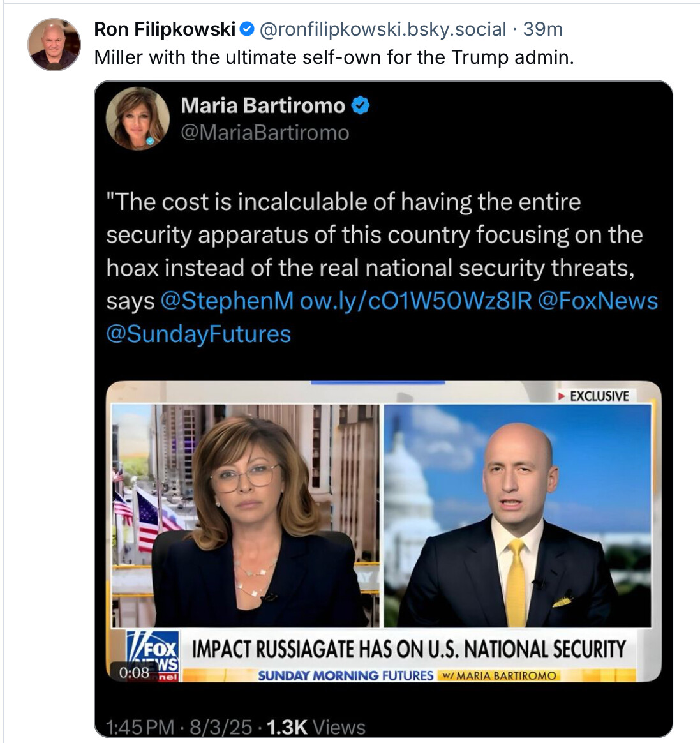
Task: Click the EXCLUSIVE tag on the video
Action: (x=593, y=396)
